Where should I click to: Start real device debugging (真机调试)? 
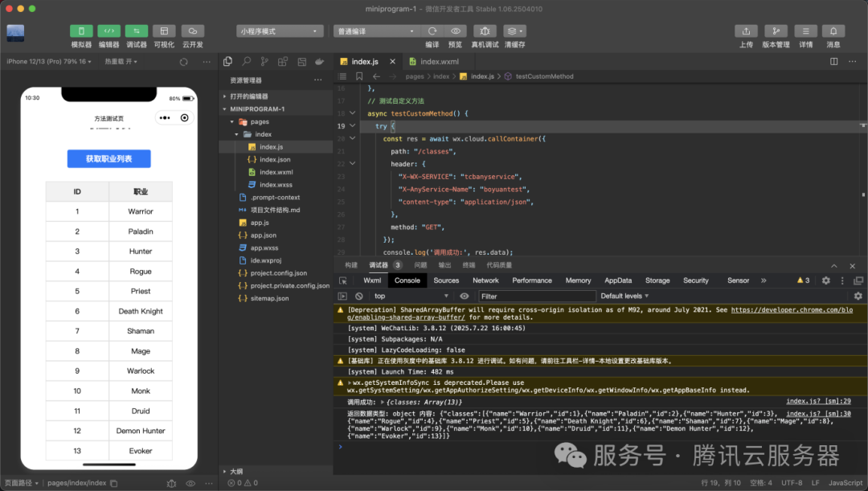[485, 31]
